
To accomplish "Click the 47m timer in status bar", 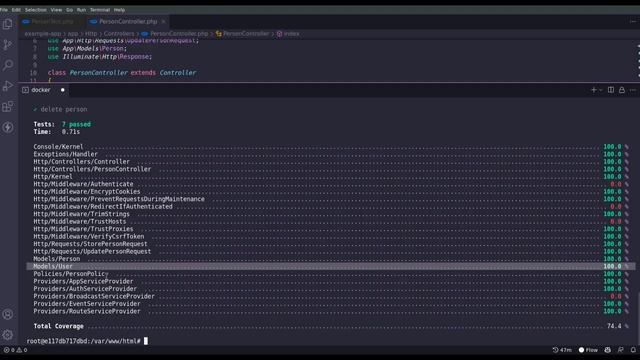I will pyautogui.click(x=562, y=350).
